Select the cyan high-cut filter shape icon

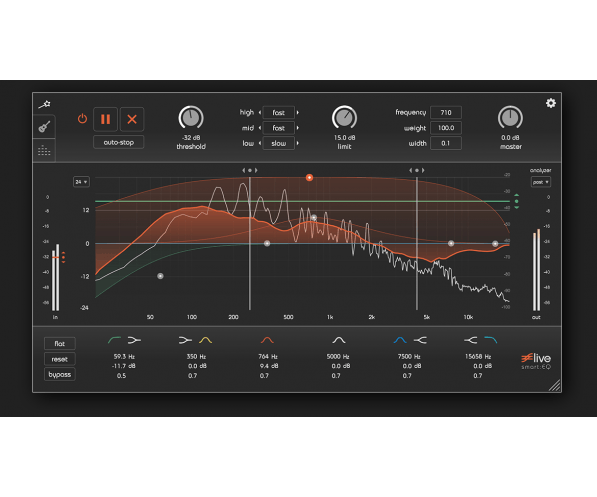490,340
